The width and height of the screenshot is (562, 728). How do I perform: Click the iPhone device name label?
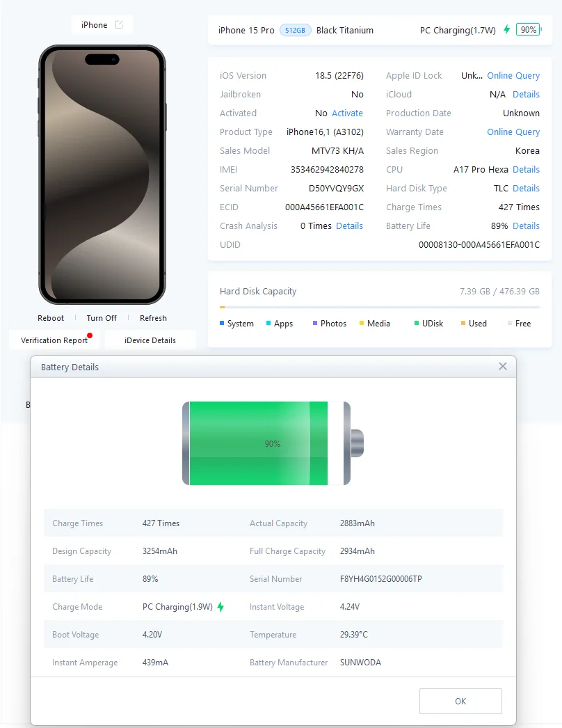pos(94,25)
